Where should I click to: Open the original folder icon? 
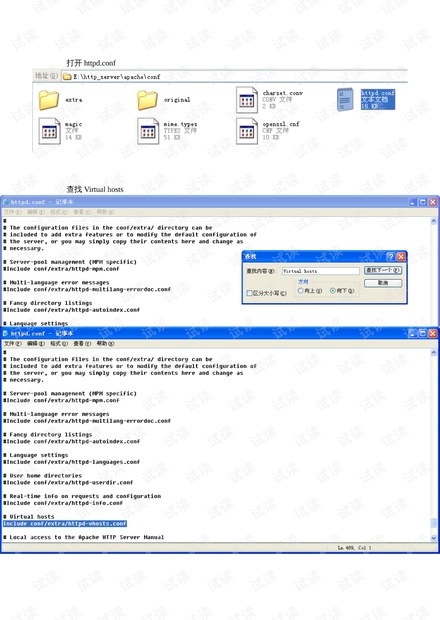coord(147,100)
